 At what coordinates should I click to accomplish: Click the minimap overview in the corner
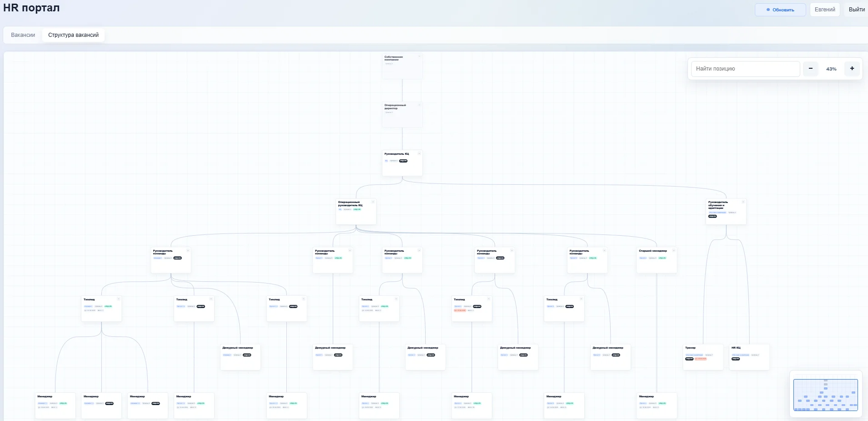click(825, 395)
